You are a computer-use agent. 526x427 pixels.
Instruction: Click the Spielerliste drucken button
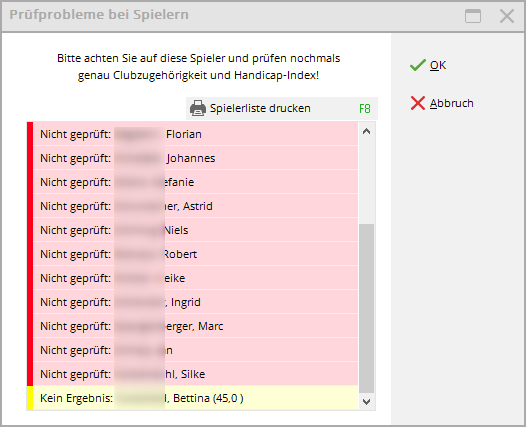point(282,108)
